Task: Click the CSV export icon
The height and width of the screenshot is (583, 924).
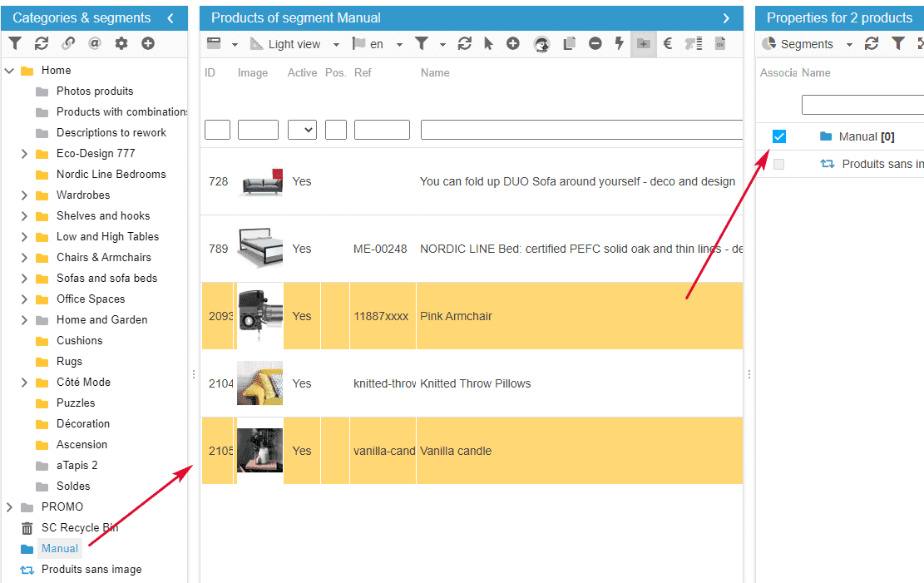Action: click(720, 44)
